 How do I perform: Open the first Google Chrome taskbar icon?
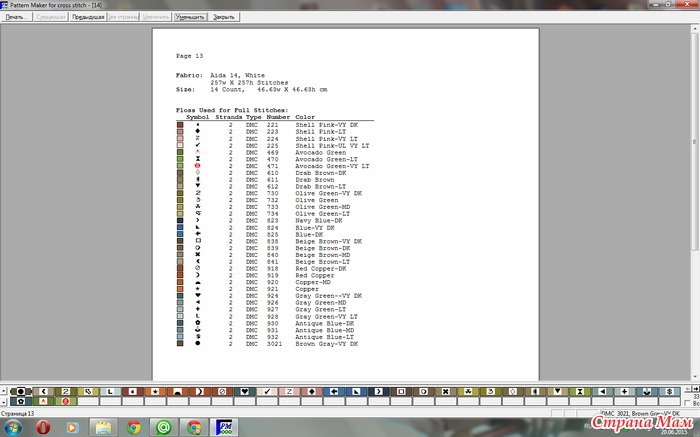(x=133, y=428)
